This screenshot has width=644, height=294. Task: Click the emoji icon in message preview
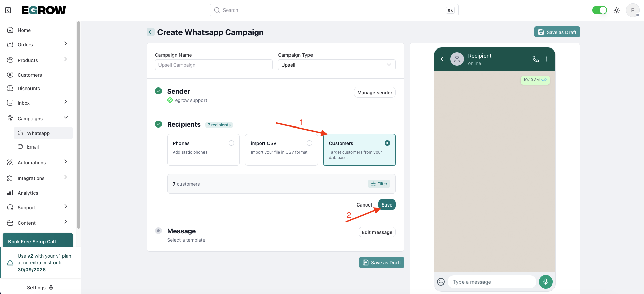click(441, 282)
